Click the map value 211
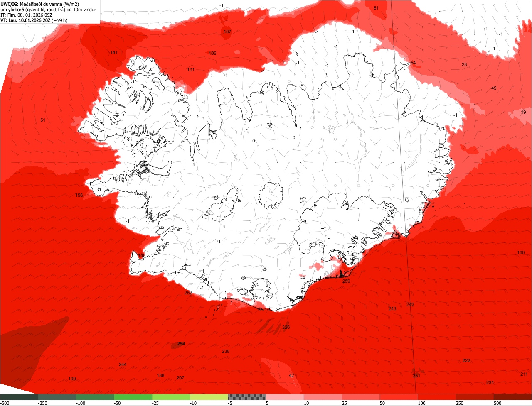This screenshot has width=532, height=406. coord(524,374)
